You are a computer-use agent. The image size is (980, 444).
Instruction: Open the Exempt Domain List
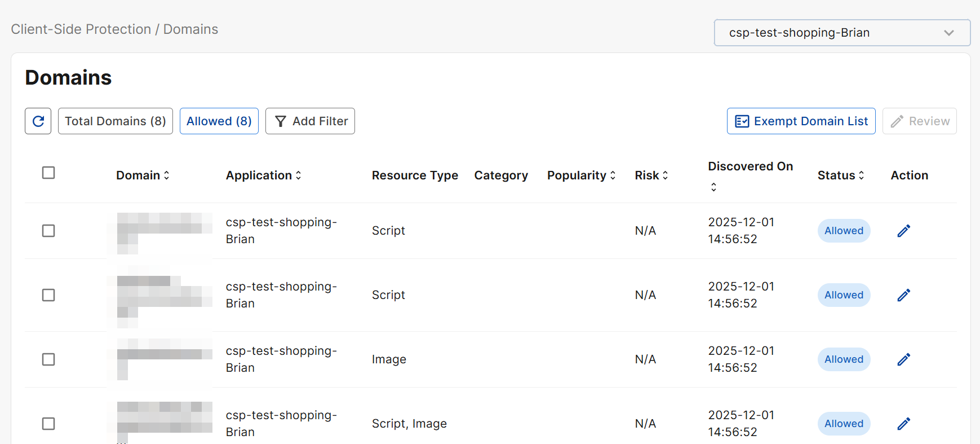801,121
